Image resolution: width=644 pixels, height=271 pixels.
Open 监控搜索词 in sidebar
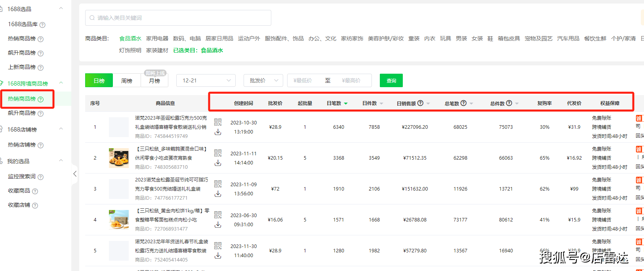22,176
